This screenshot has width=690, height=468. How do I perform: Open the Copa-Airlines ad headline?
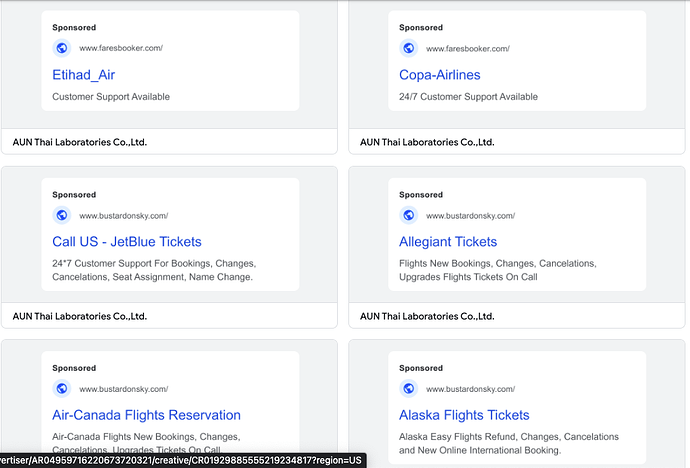coord(439,75)
